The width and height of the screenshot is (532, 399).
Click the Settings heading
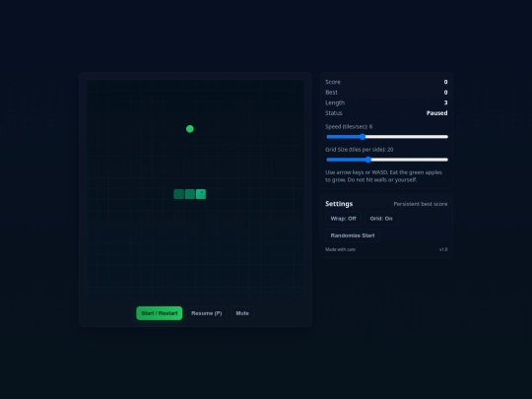(339, 204)
